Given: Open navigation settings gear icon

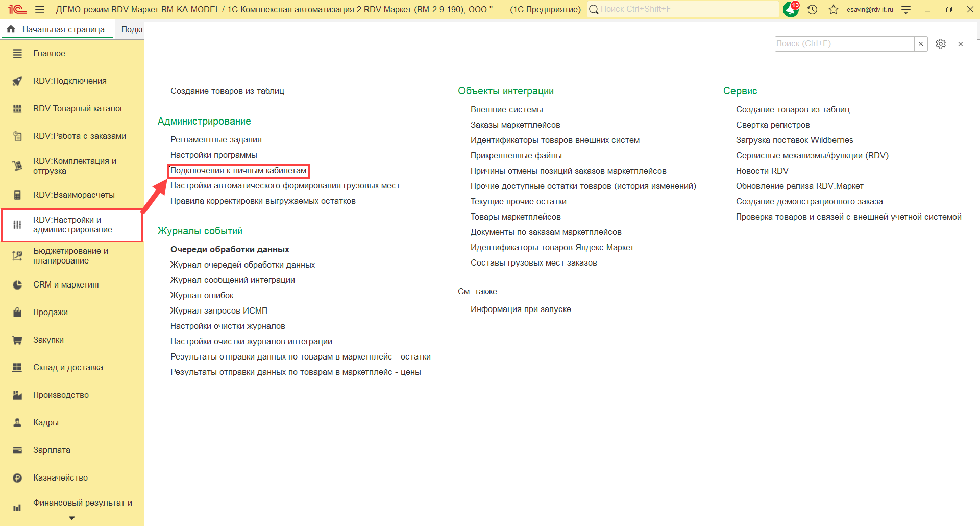Looking at the screenshot, I should [941, 44].
